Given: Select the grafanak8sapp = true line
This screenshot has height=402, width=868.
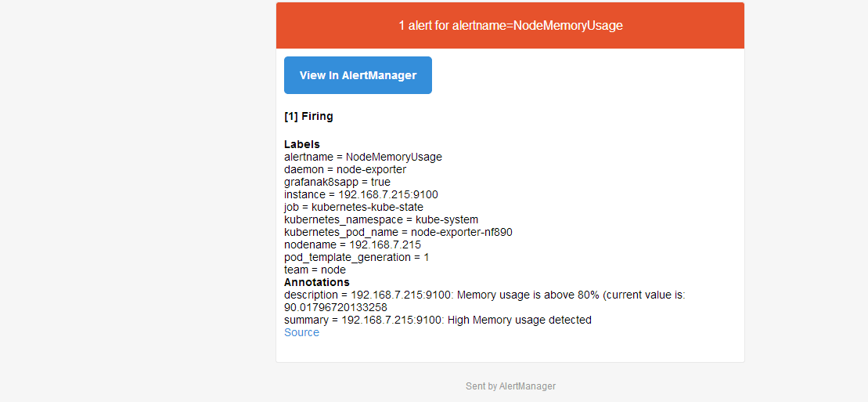Looking at the screenshot, I should tap(337, 182).
